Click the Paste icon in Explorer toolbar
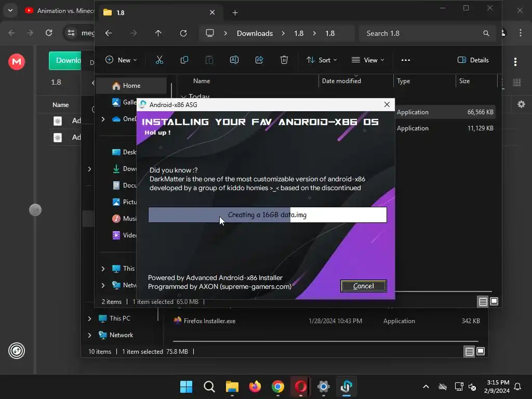 209,60
